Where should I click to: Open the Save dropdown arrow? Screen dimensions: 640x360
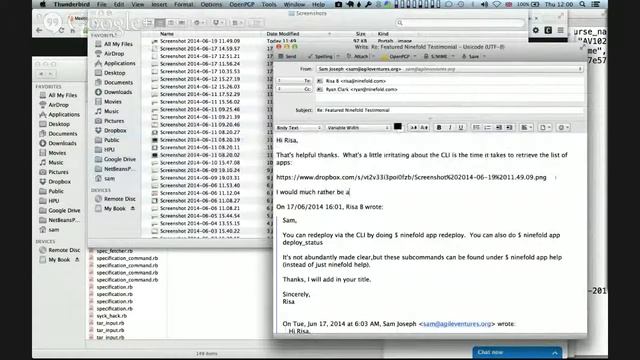(484, 56)
